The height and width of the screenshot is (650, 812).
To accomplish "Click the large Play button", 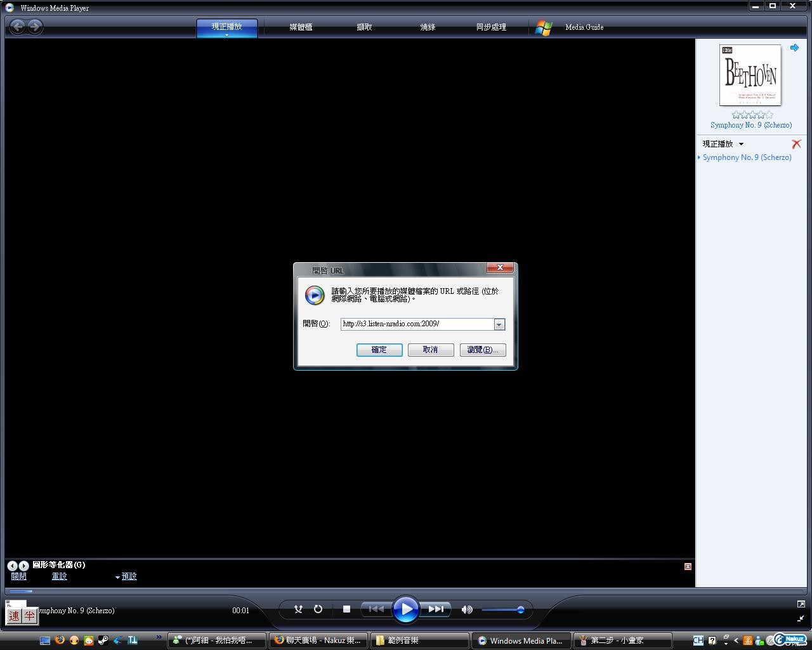I will [x=405, y=609].
